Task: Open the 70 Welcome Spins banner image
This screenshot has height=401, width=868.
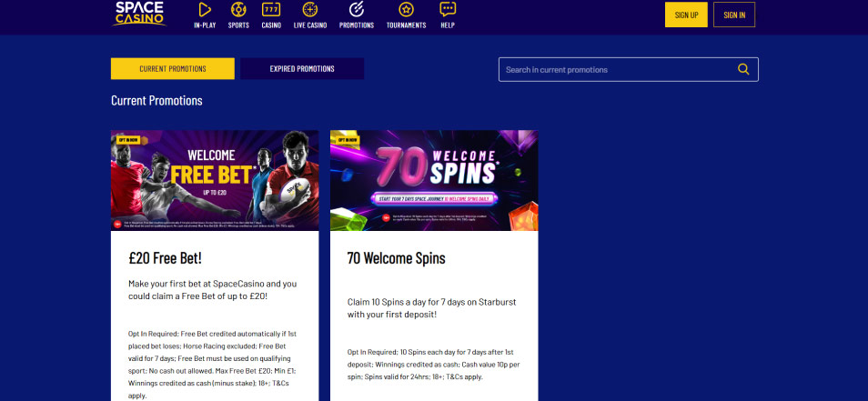Action: [x=434, y=180]
